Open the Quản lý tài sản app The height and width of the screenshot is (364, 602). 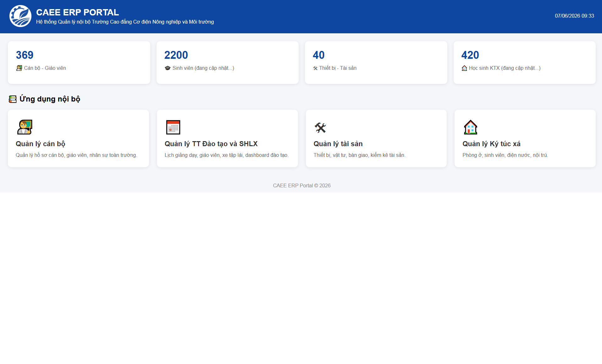pyautogui.click(x=376, y=138)
